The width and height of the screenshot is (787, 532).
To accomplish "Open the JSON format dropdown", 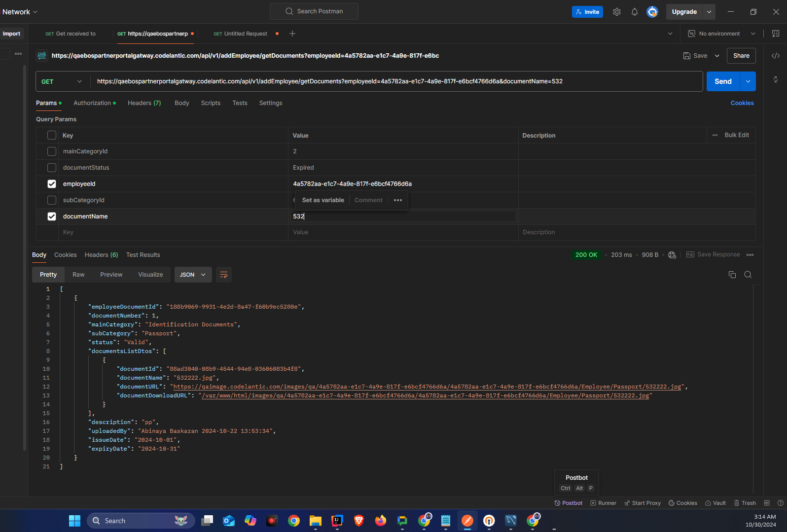I will click(193, 275).
